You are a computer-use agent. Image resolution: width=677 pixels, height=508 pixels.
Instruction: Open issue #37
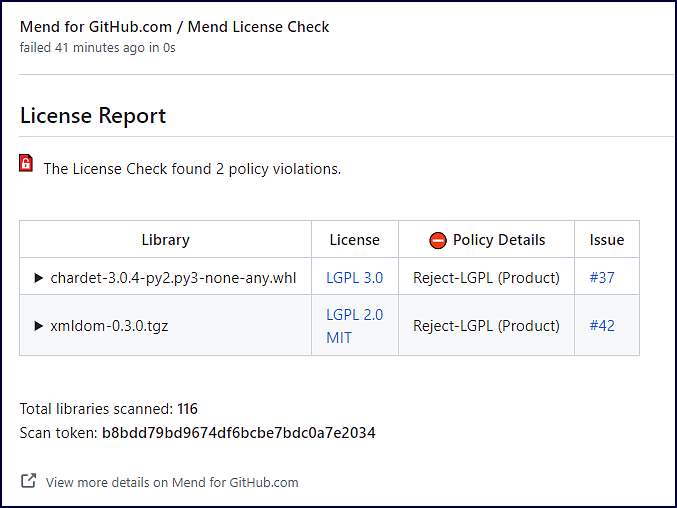[x=602, y=278]
